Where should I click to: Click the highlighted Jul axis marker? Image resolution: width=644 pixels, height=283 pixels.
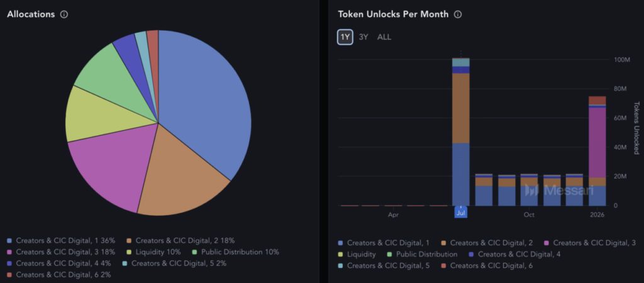click(x=460, y=214)
